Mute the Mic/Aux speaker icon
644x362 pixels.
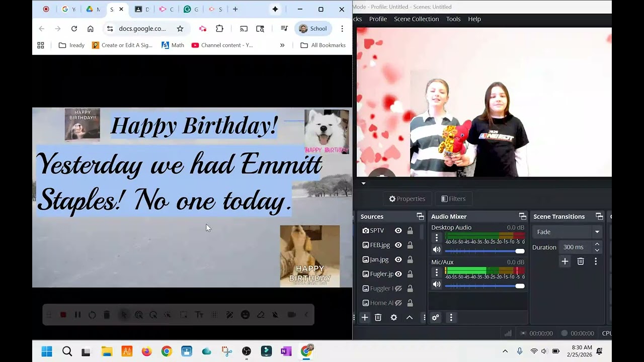[x=437, y=285]
